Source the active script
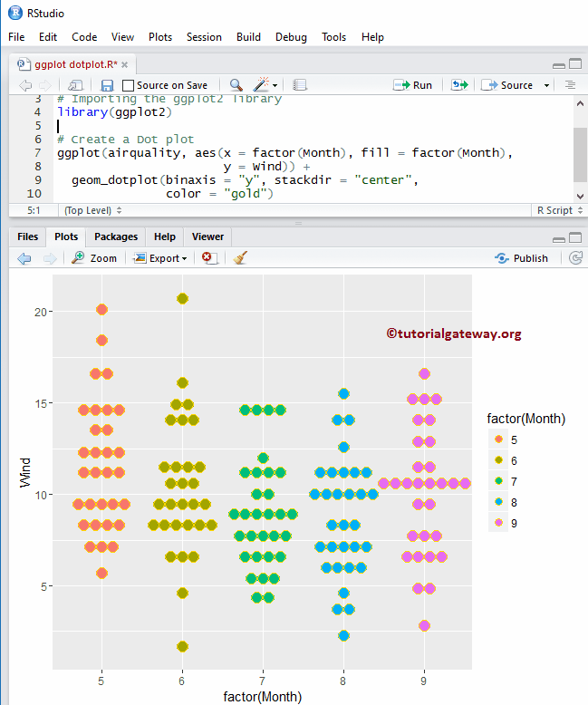588x705 pixels. (507, 85)
